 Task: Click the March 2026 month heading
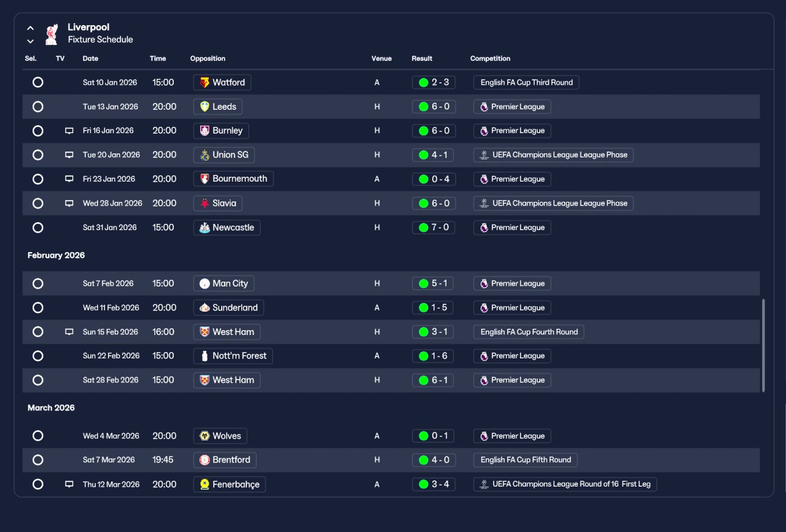51,408
